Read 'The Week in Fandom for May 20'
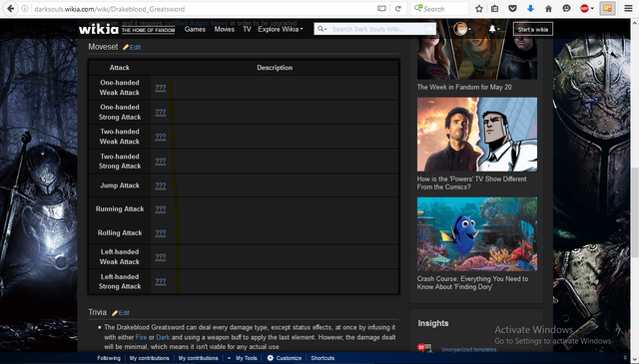639x364 pixels. 464,87
